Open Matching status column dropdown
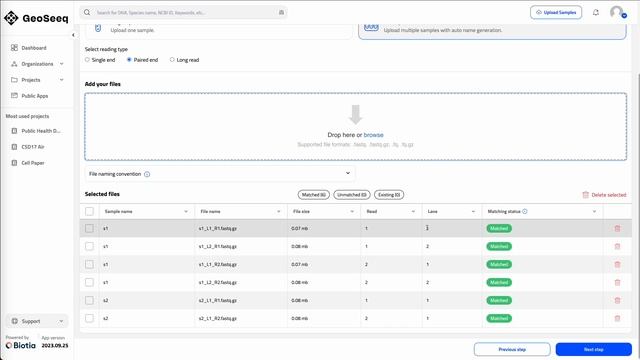 (594, 211)
